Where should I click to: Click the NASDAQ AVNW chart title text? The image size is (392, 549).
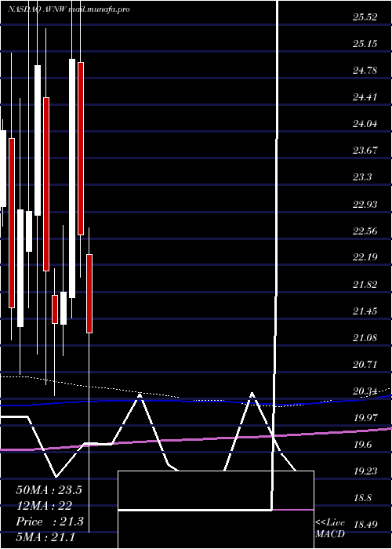pos(69,9)
